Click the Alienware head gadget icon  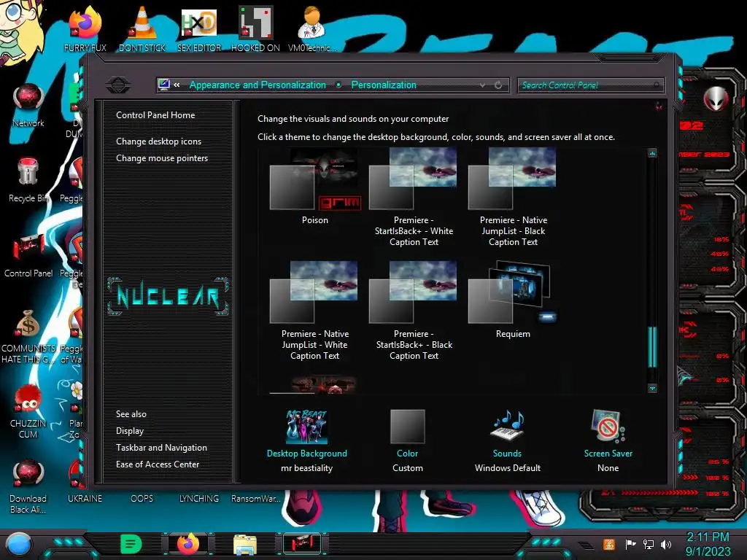(x=716, y=99)
